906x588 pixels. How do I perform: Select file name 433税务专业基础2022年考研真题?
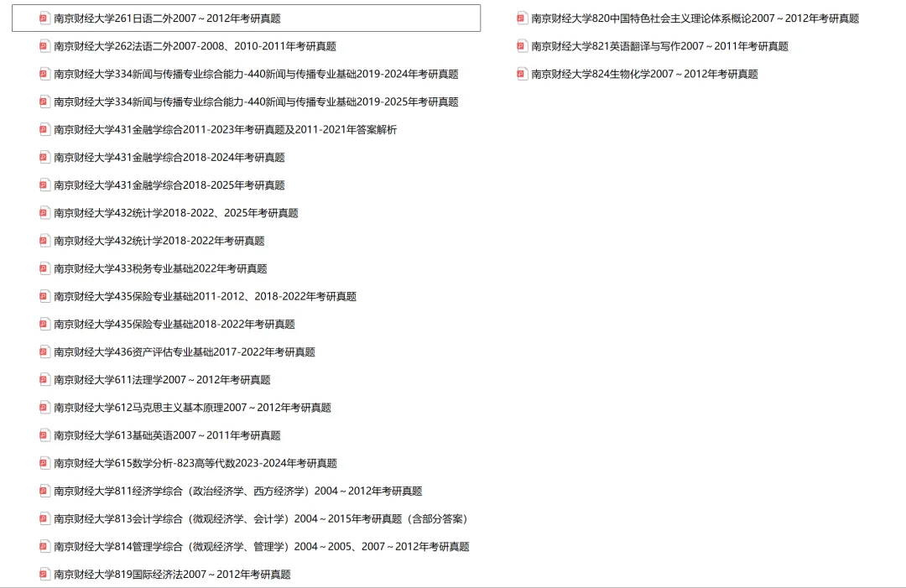160,268
